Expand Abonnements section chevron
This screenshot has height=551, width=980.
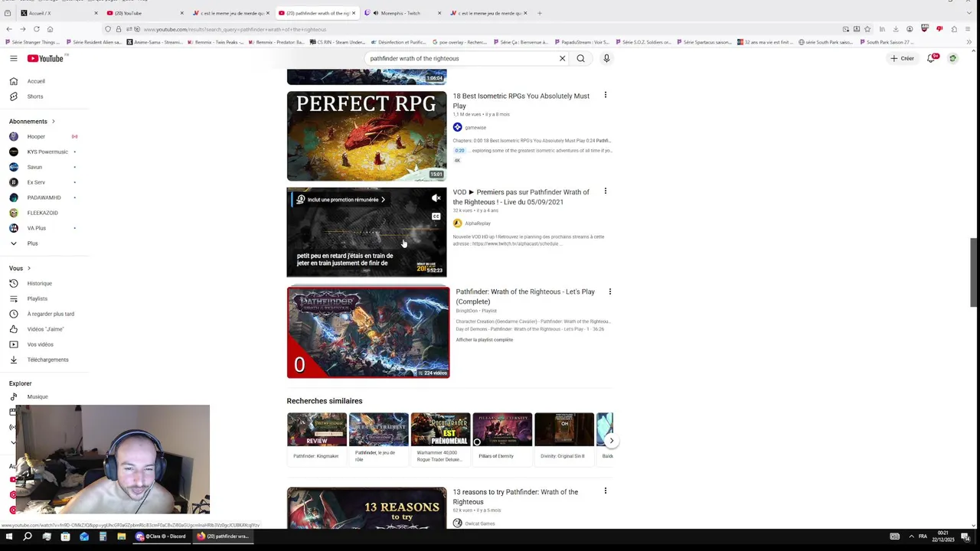pyautogui.click(x=53, y=121)
